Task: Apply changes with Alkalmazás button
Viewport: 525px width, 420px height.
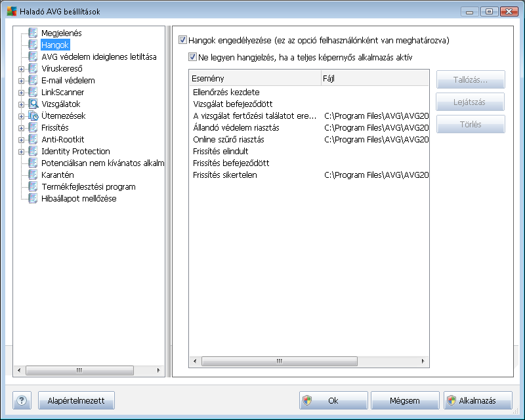Action: tap(478, 400)
